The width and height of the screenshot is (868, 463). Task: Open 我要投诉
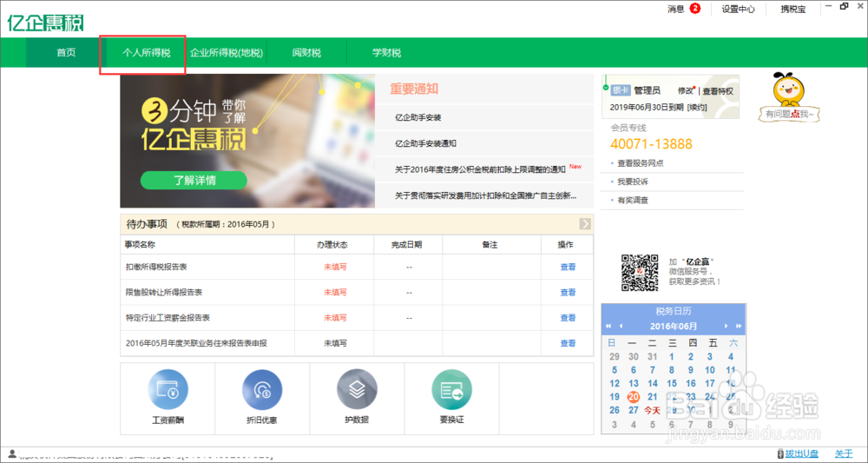tap(633, 182)
